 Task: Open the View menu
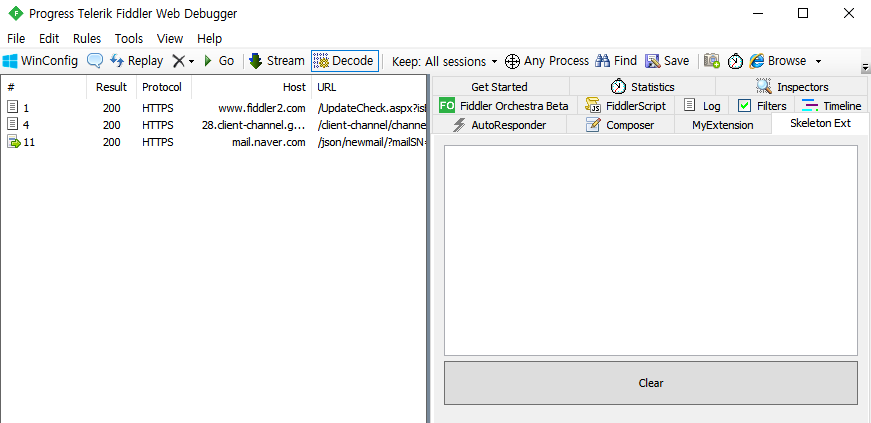click(170, 38)
